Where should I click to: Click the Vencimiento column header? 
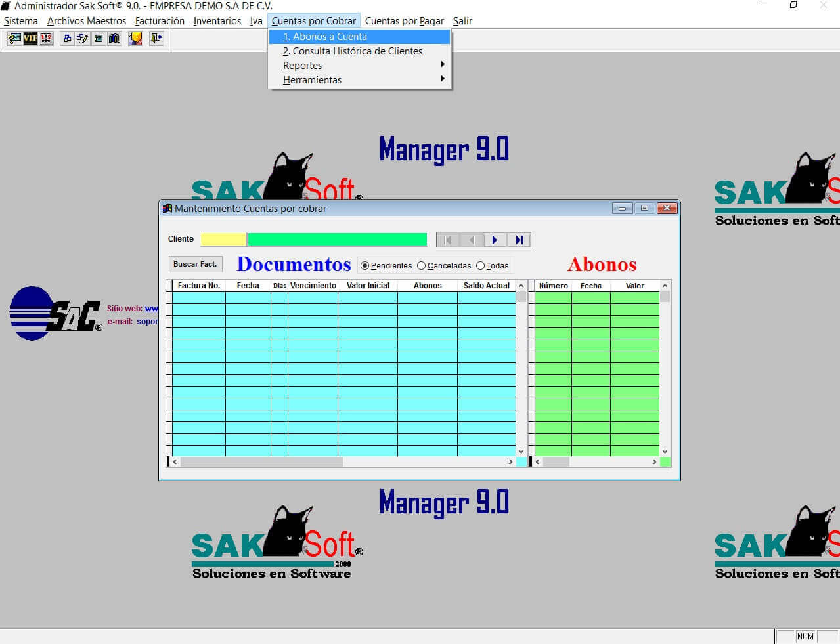(x=313, y=286)
